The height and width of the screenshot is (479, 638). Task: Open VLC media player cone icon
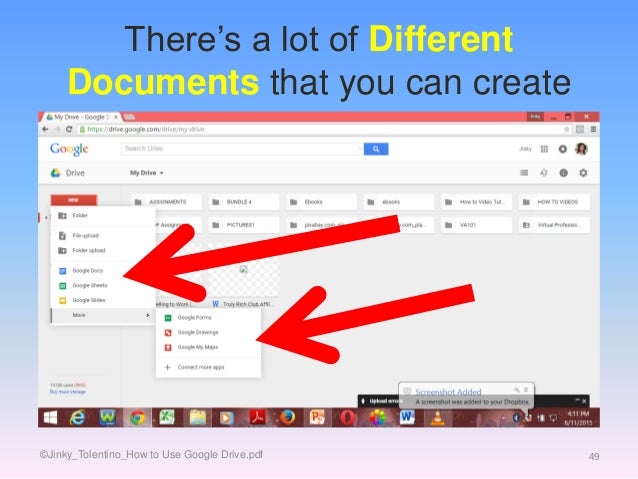click(x=437, y=418)
